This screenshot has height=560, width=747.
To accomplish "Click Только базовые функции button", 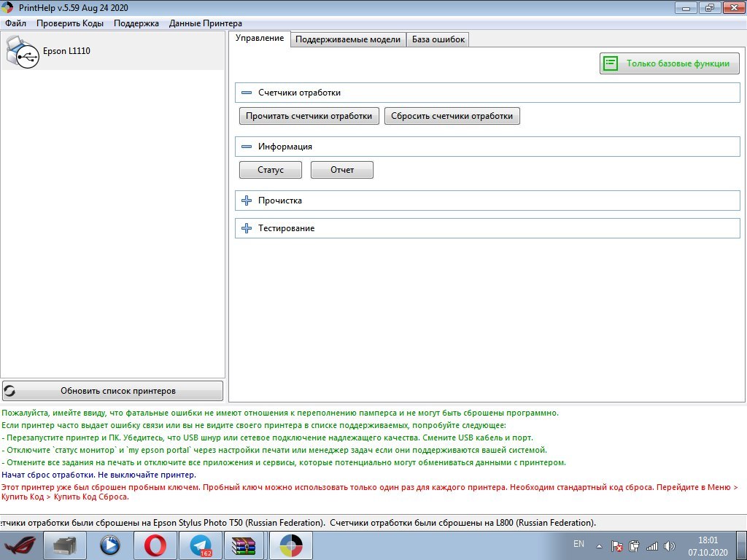I will click(x=670, y=63).
